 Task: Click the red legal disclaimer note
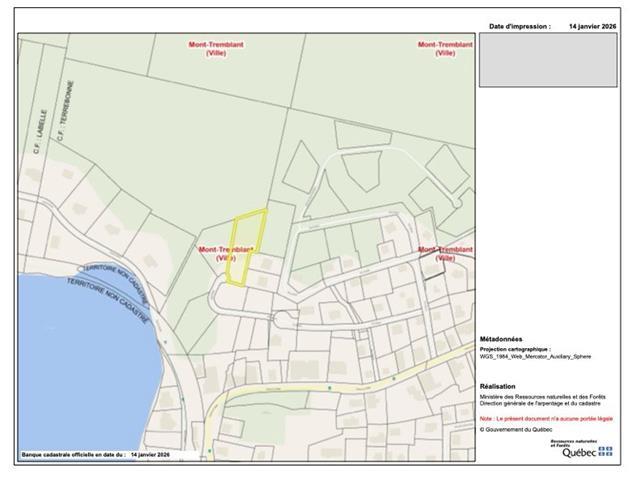click(x=546, y=418)
